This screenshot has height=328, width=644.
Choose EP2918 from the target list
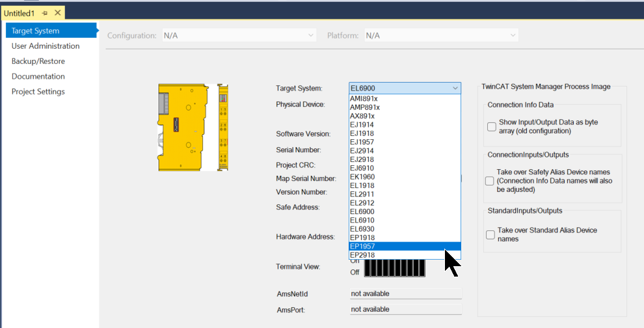[405, 255]
